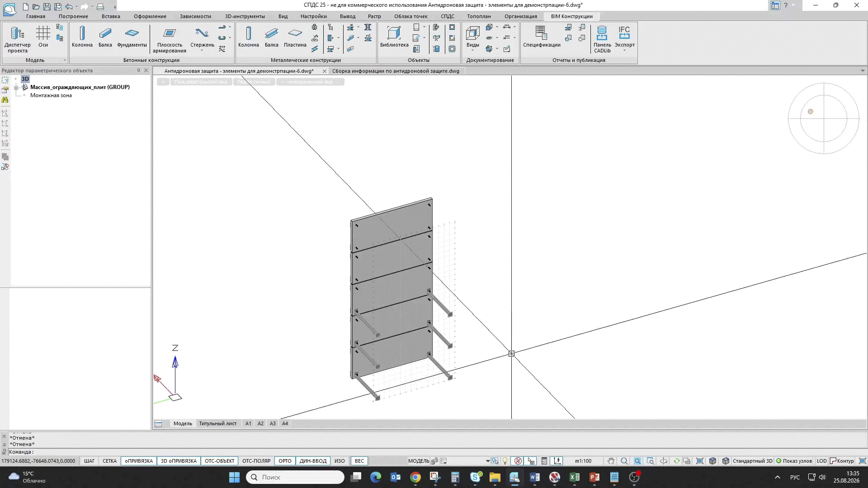
Task: Switch to Сборка информации drawing tab
Action: pyautogui.click(x=396, y=71)
